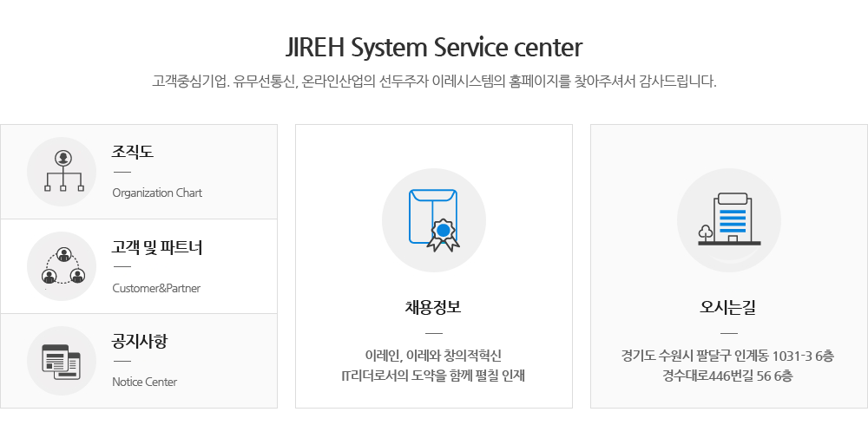Image resolution: width=868 pixels, height=425 pixels.
Task: Open the 조직도 heading link
Action: (133, 152)
